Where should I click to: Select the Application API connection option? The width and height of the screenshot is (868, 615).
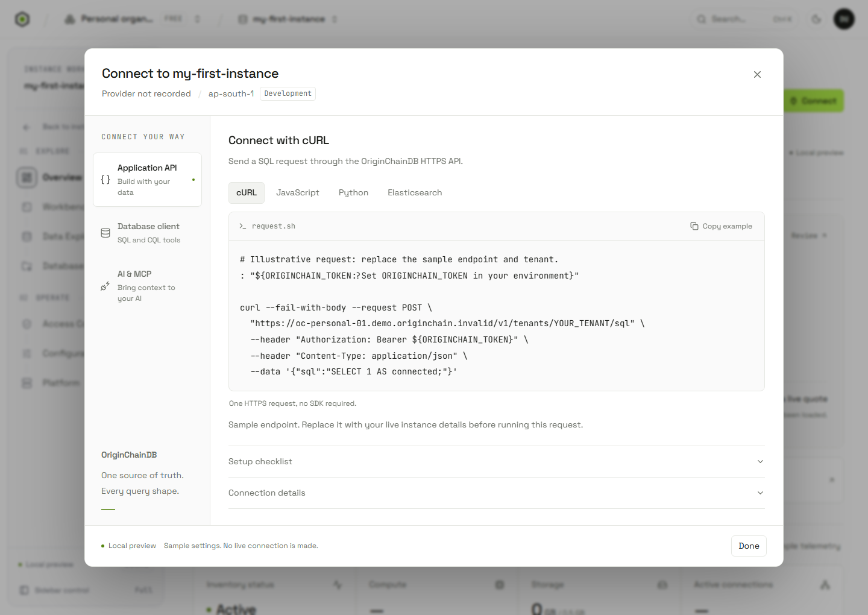pos(147,180)
